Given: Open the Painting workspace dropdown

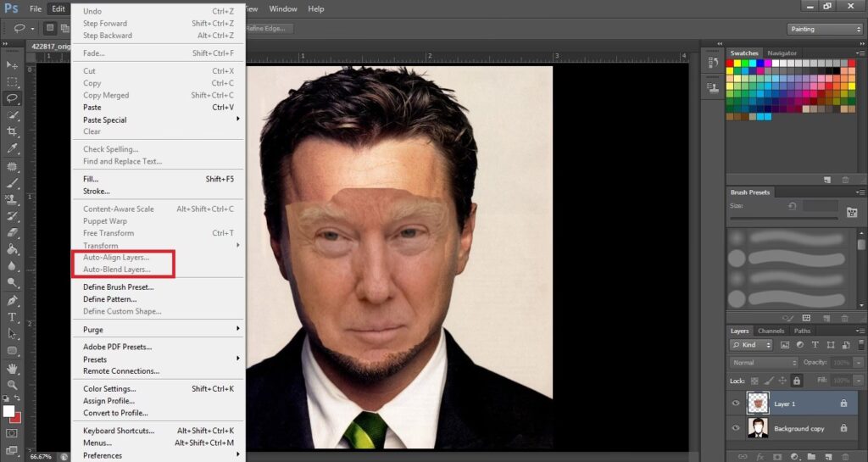Looking at the screenshot, I should click(x=824, y=29).
